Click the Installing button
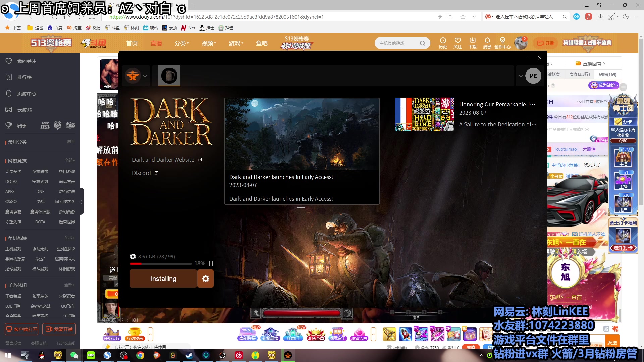The width and height of the screenshot is (644, 362). [x=163, y=279]
